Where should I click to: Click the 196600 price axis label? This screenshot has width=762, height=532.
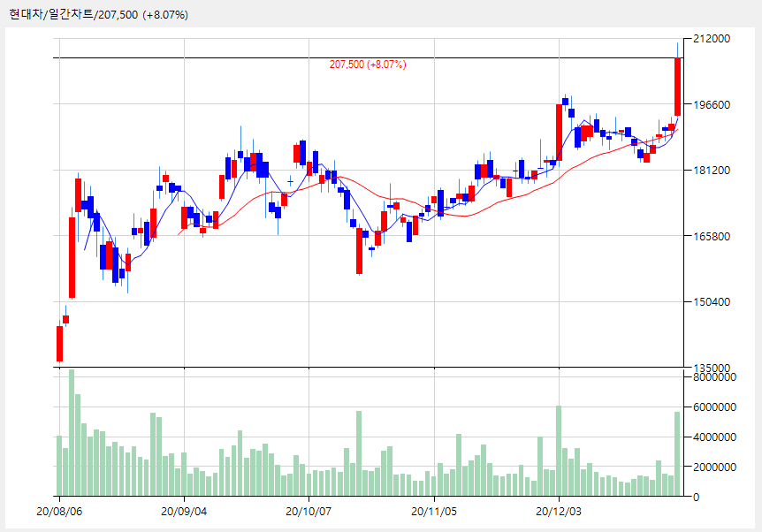point(712,104)
